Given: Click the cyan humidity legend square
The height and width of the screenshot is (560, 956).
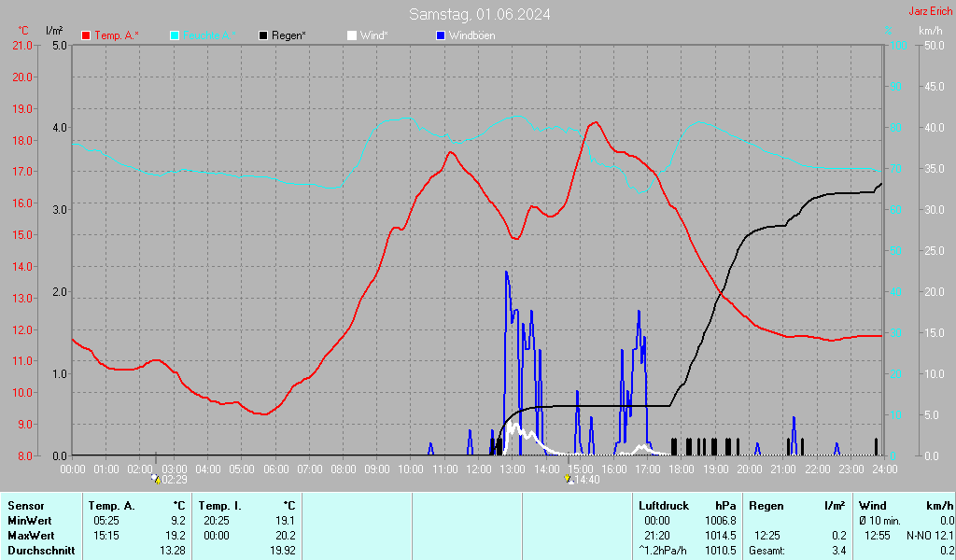Looking at the screenshot, I should [175, 35].
